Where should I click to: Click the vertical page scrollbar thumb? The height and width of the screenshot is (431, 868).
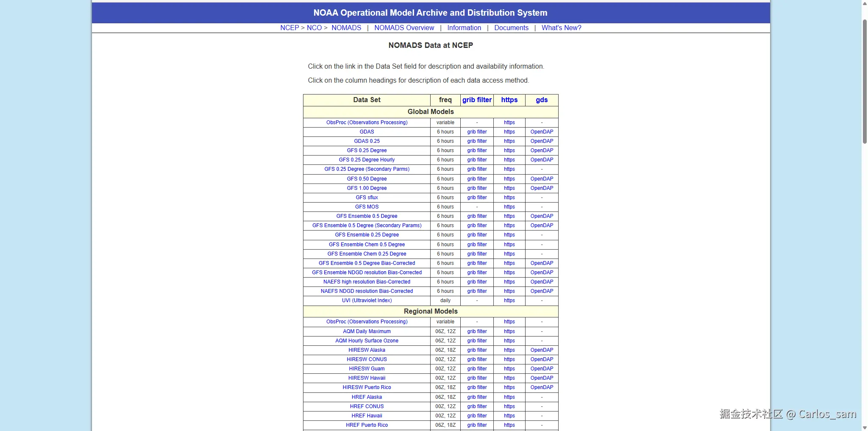865,81
